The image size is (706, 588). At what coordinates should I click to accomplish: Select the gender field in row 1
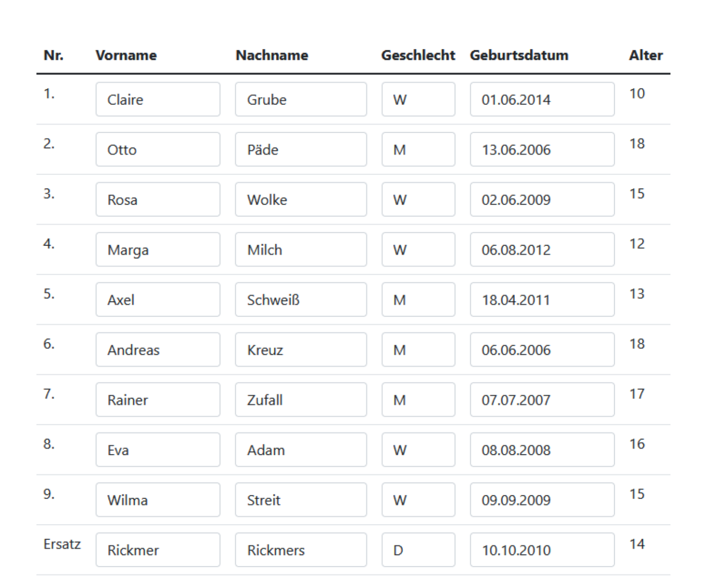[418, 99]
